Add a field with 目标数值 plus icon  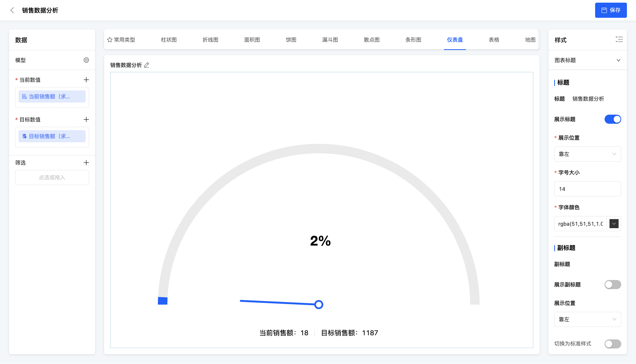pos(86,120)
